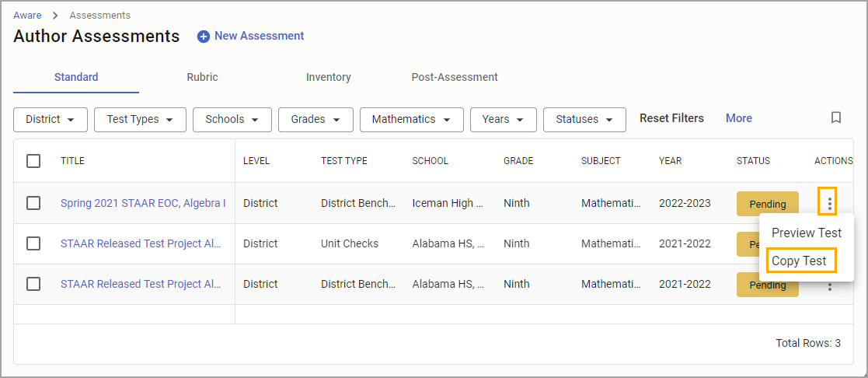Click the plus icon for New Assessment
This screenshot has width=868, height=378.
pos(204,37)
